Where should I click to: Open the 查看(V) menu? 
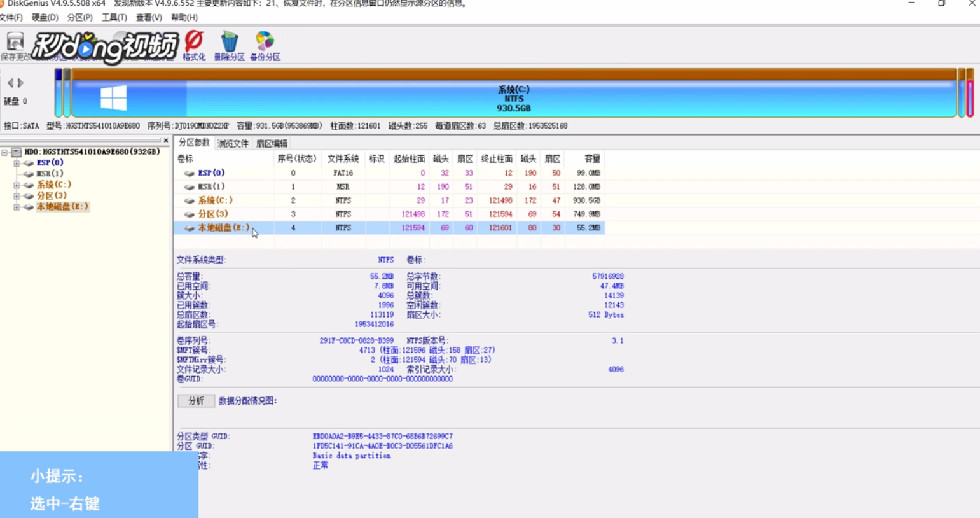tap(148, 17)
